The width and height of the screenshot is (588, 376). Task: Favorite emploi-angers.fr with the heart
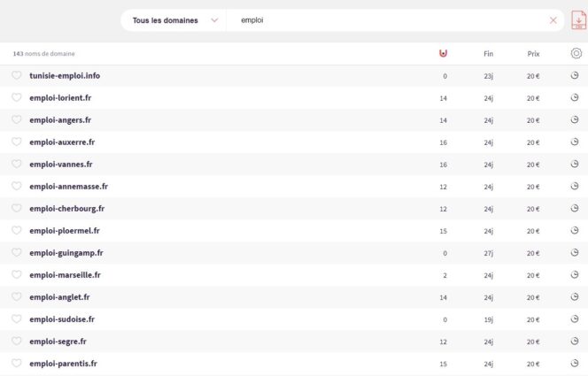[17, 119]
